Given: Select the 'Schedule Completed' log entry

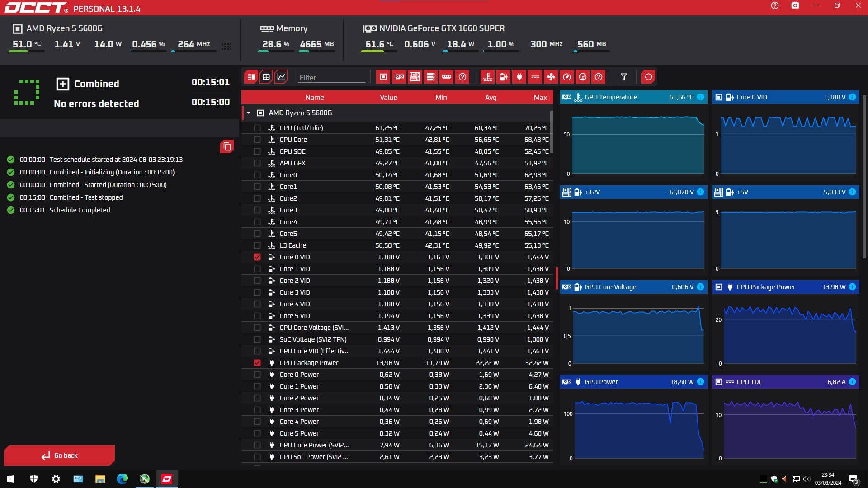Looking at the screenshot, I should pos(80,210).
